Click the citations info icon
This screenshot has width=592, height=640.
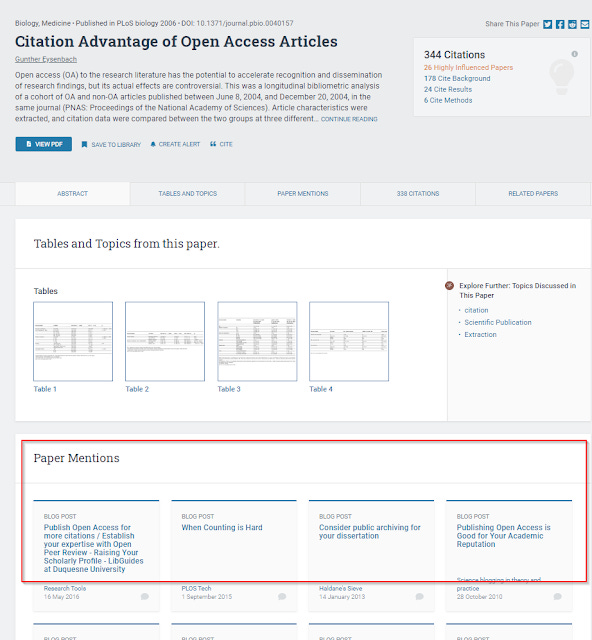tap(574, 54)
